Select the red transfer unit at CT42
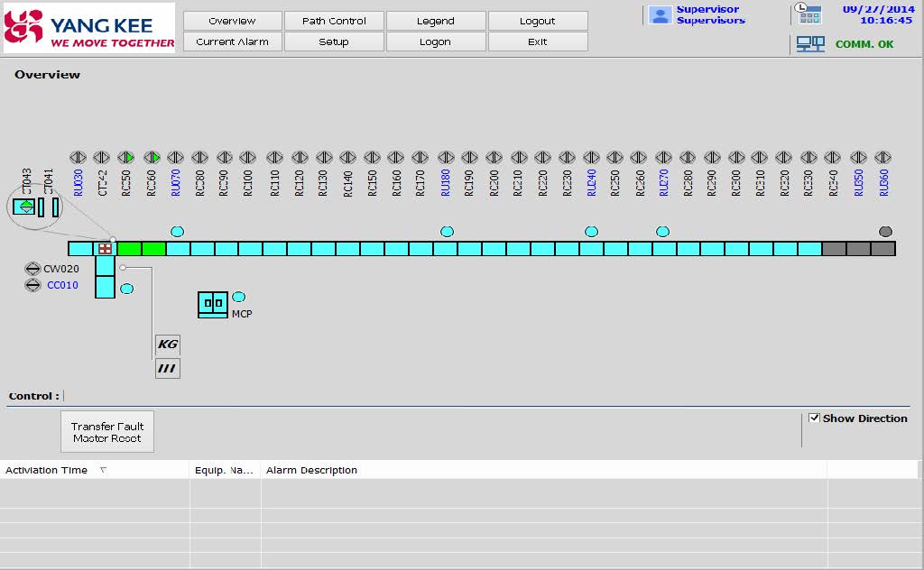 click(x=106, y=248)
